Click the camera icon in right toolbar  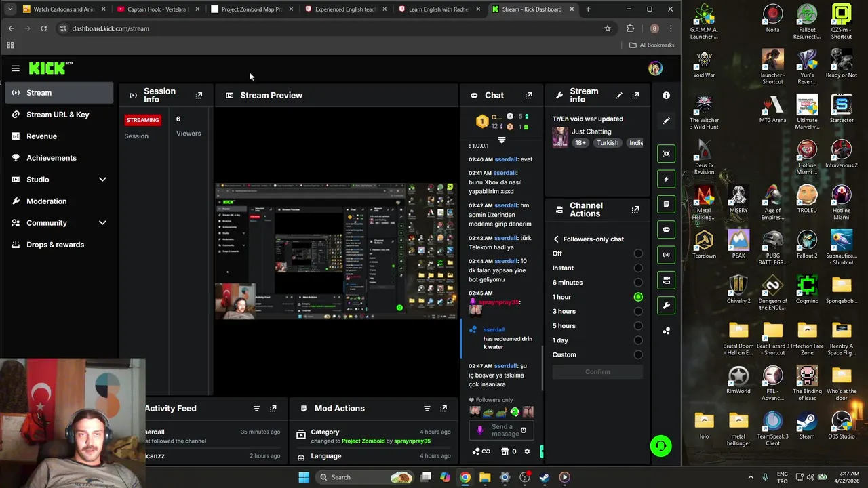point(666,280)
